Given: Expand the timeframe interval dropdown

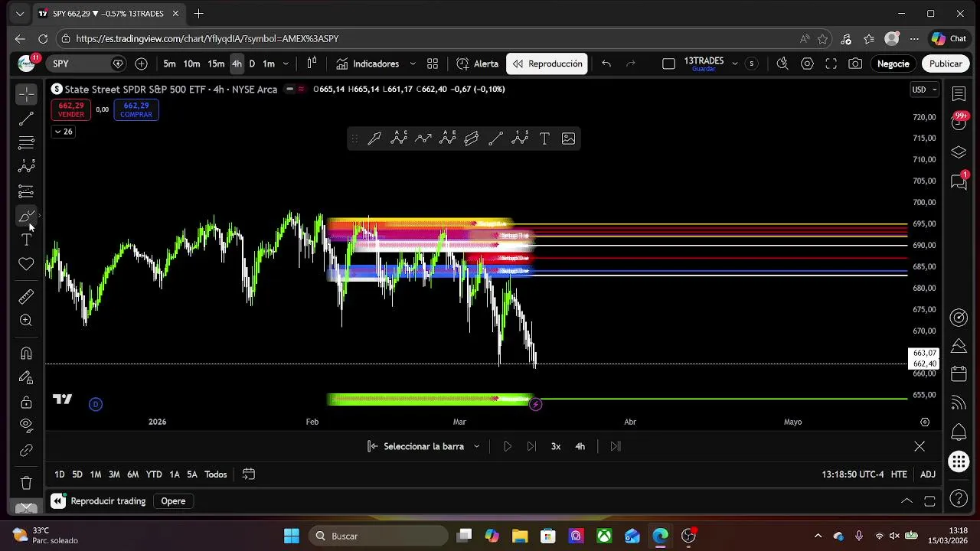Looking at the screenshot, I should [x=286, y=64].
